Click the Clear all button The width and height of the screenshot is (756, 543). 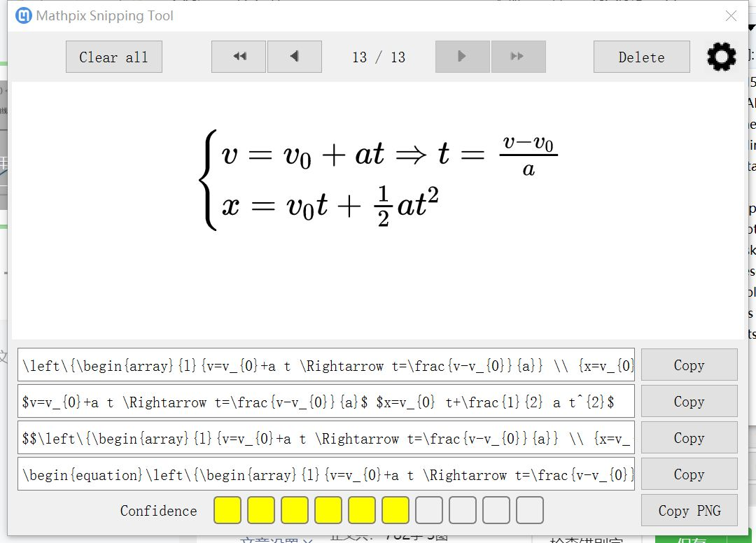coord(114,57)
